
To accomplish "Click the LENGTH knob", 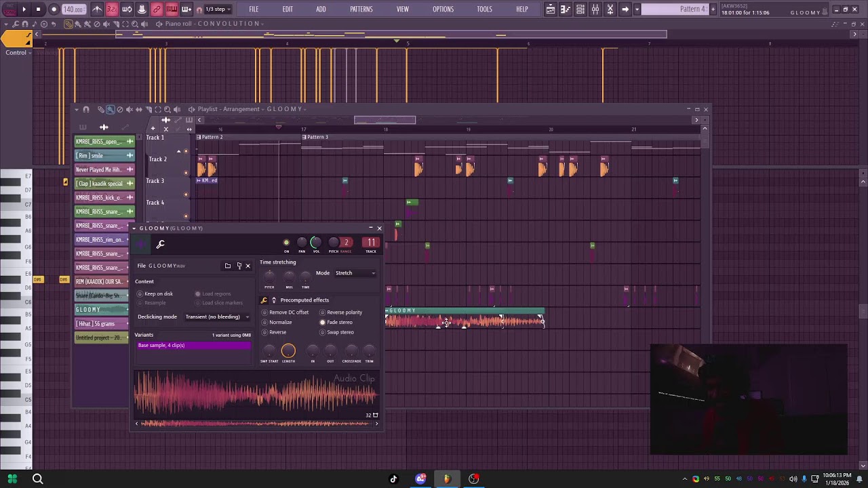I will pos(288,350).
